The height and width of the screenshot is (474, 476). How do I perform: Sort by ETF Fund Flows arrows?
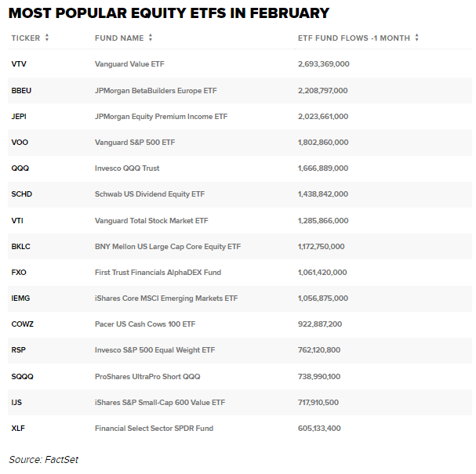[x=417, y=38]
